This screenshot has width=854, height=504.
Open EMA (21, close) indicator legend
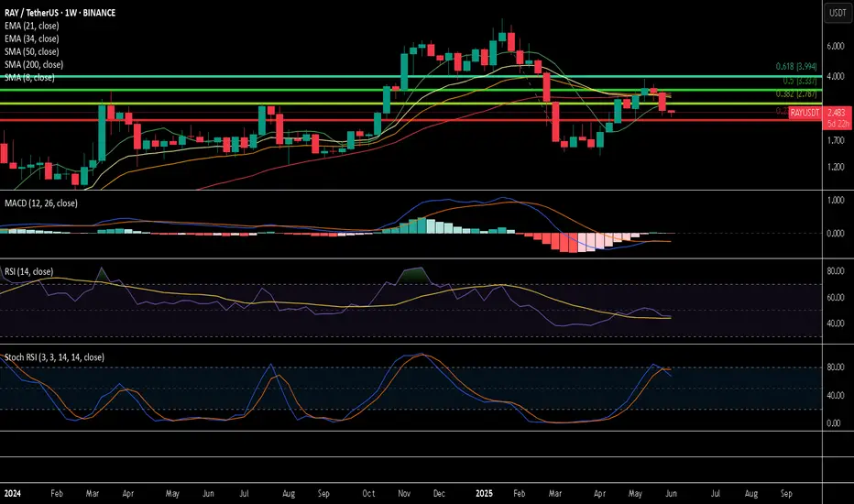(x=31, y=26)
